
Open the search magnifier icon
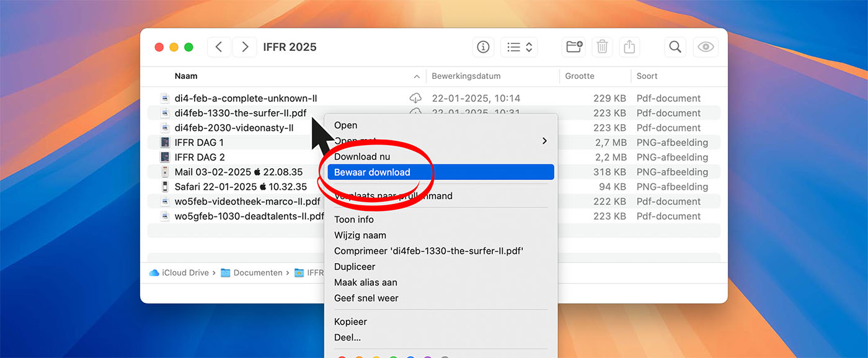click(675, 47)
